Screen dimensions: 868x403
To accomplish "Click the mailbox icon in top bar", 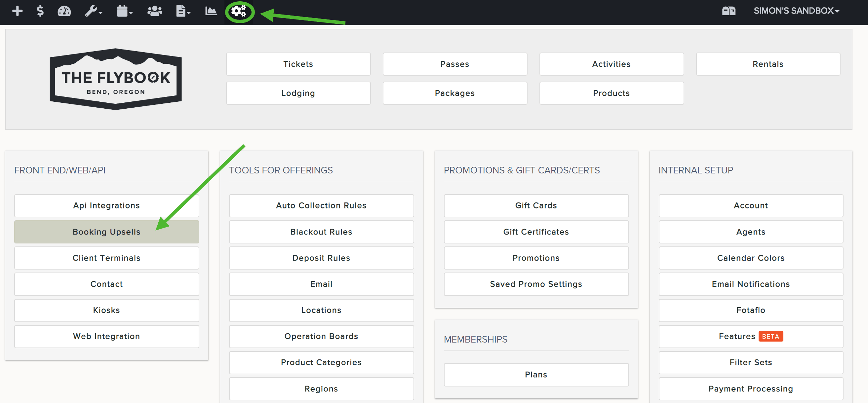I will click(x=729, y=11).
